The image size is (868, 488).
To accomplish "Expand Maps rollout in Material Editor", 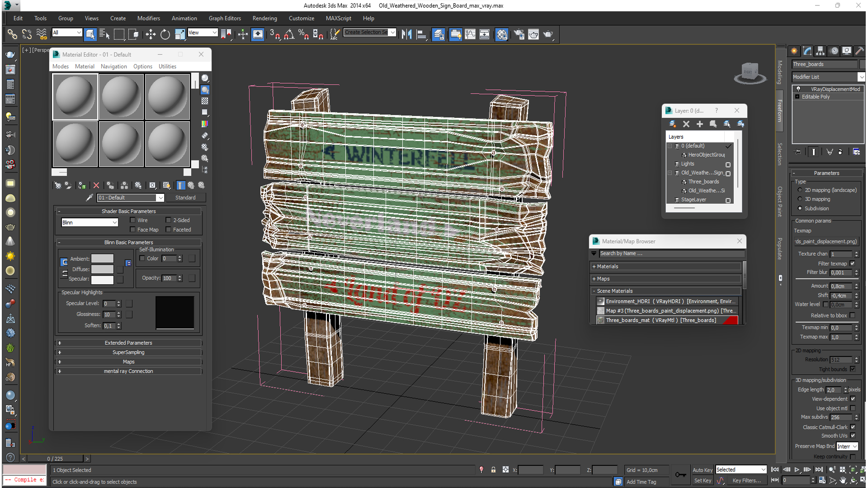I will (x=128, y=362).
